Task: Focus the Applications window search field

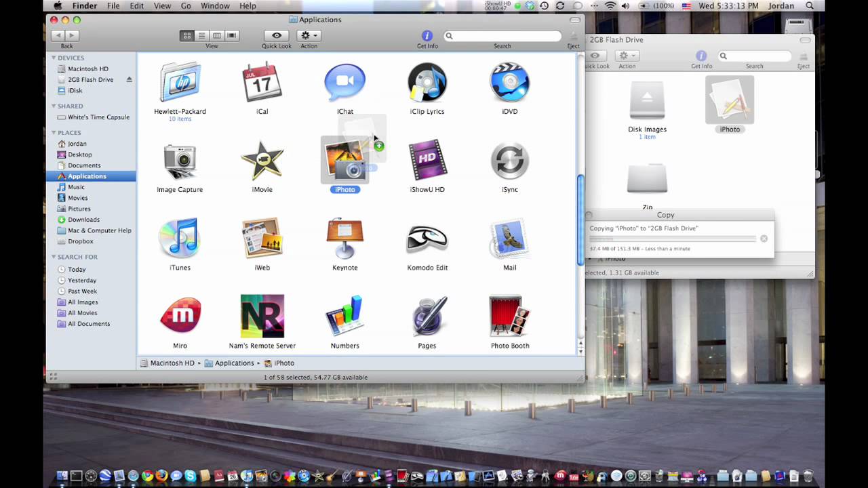Action: (x=502, y=35)
